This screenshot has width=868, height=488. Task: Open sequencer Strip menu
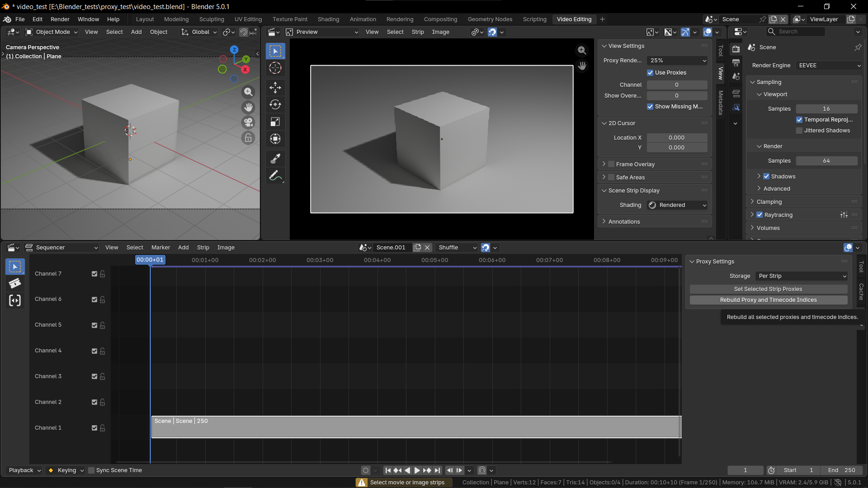point(203,248)
